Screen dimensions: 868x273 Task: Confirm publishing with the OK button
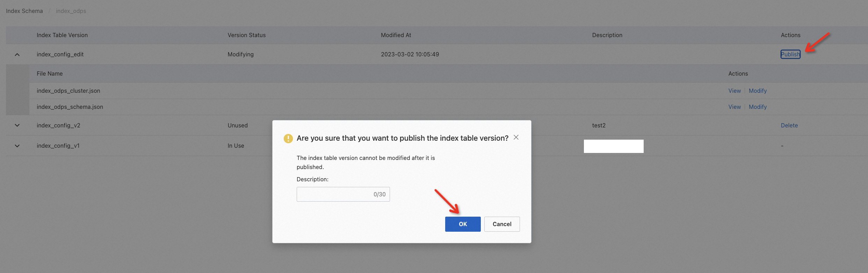463,224
